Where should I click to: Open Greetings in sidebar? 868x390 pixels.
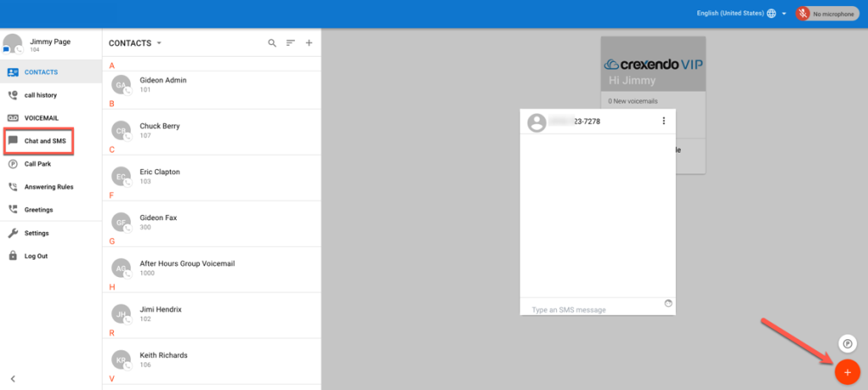click(x=51, y=210)
